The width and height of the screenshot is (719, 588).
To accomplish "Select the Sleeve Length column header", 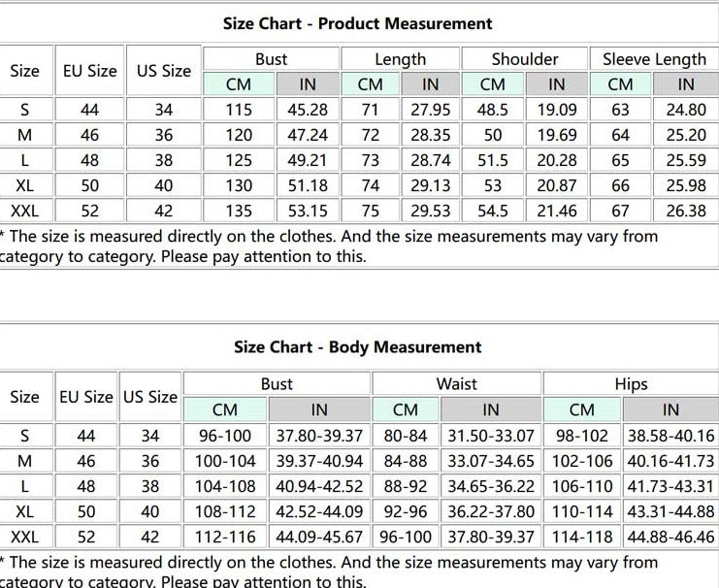I will pos(654,59).
